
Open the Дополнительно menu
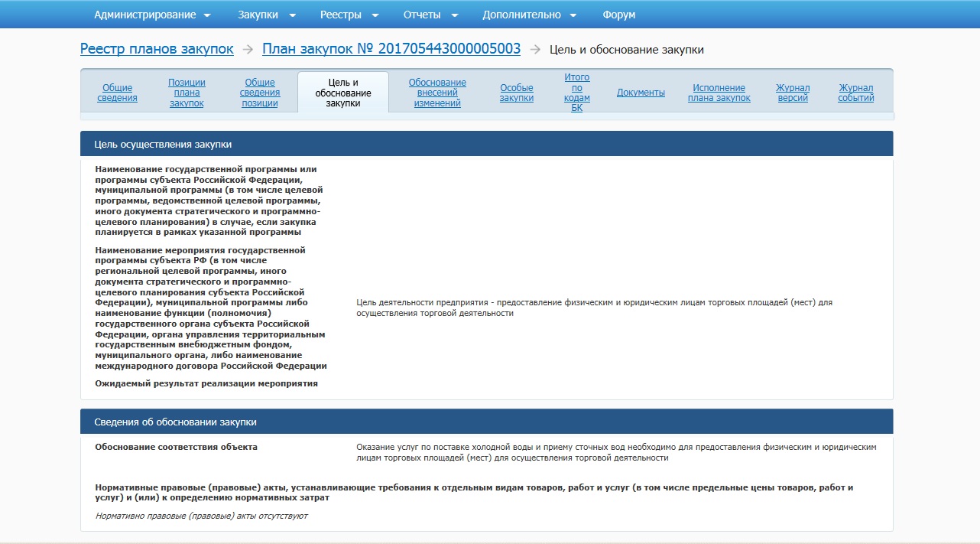coord(529,15)
